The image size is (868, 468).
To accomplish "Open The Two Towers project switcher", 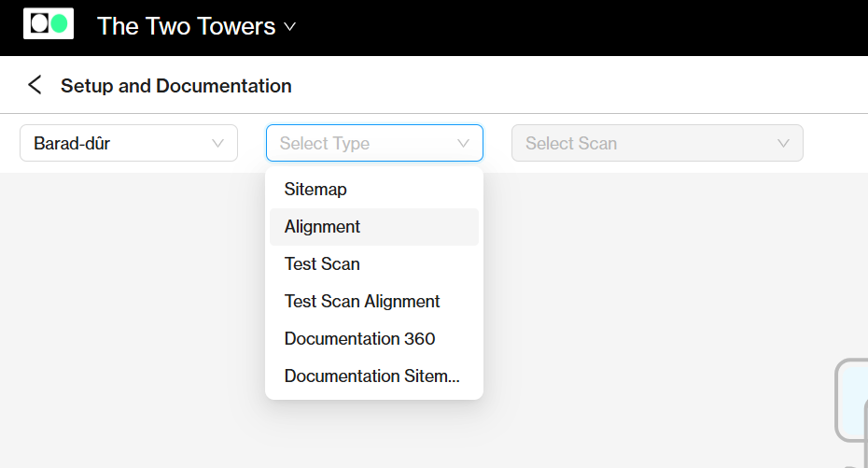I will point(197,26).
